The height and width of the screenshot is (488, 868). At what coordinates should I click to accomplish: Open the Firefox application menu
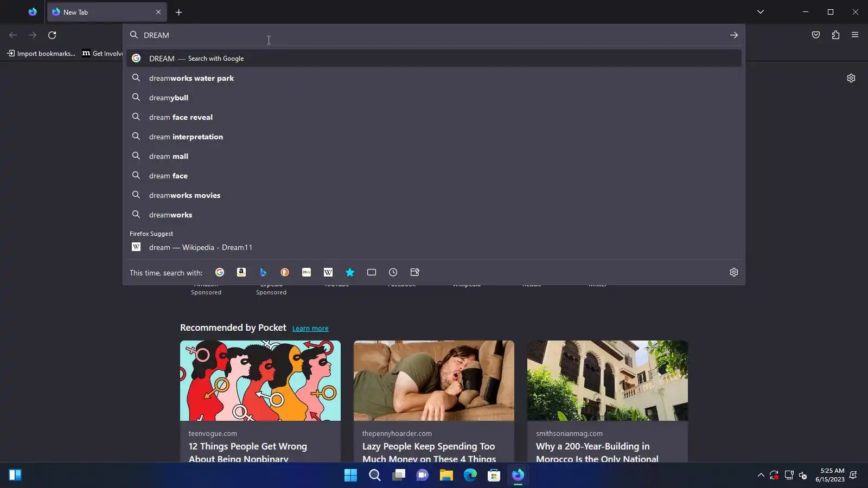[855, 35]
